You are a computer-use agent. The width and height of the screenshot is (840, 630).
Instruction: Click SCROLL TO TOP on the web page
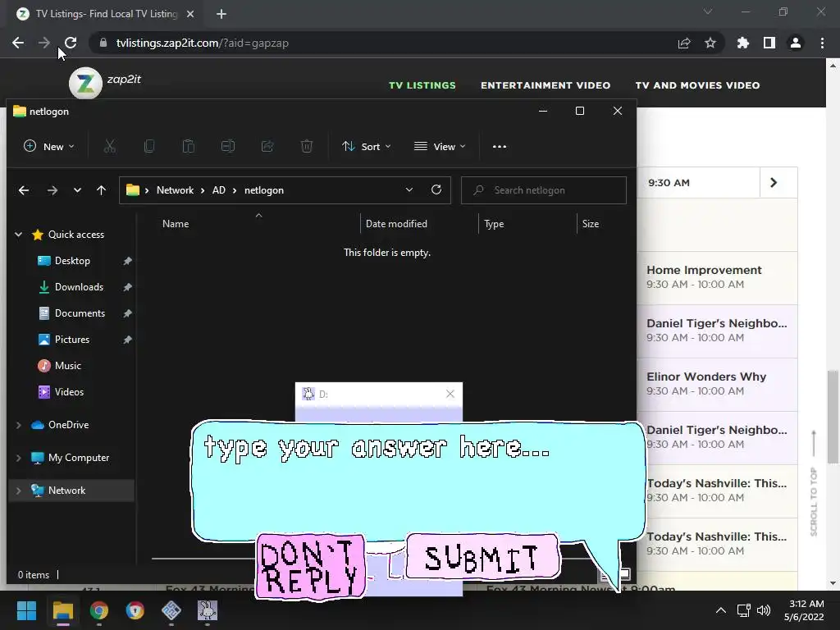coord(814,483)
